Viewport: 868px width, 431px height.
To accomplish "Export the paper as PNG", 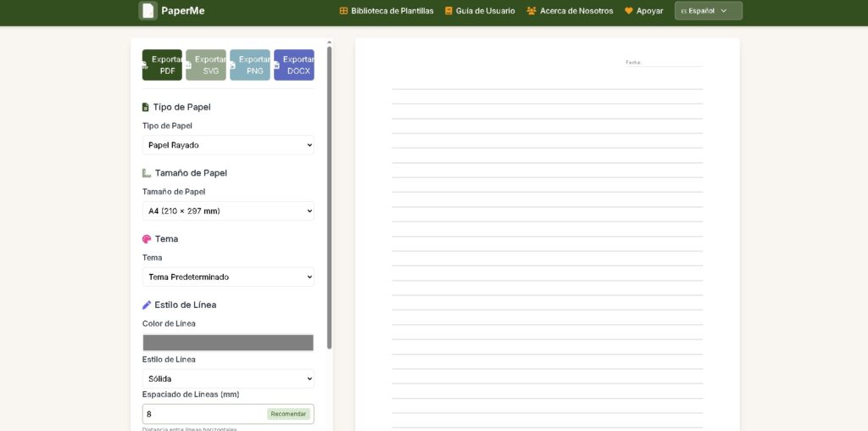I will (x=250, y=64).
